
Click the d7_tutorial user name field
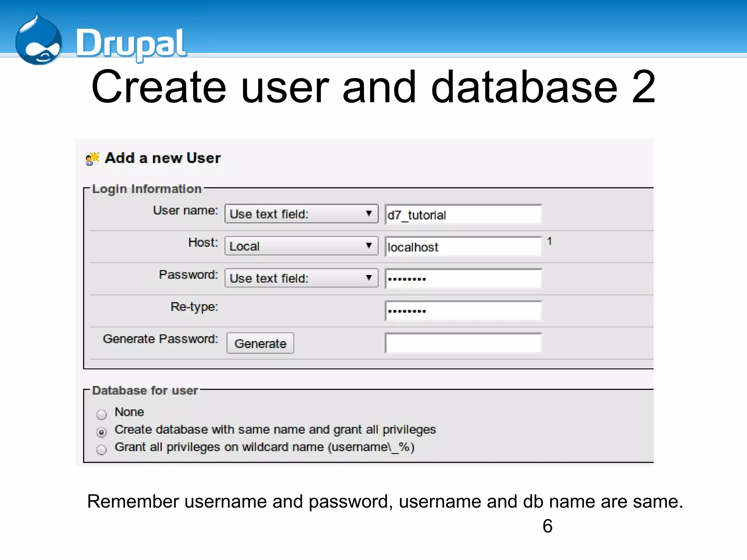(x=463, y=214)
